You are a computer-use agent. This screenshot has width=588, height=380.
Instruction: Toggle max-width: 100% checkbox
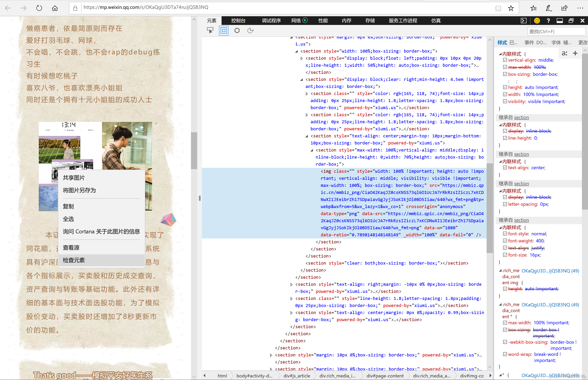(505, 67)
